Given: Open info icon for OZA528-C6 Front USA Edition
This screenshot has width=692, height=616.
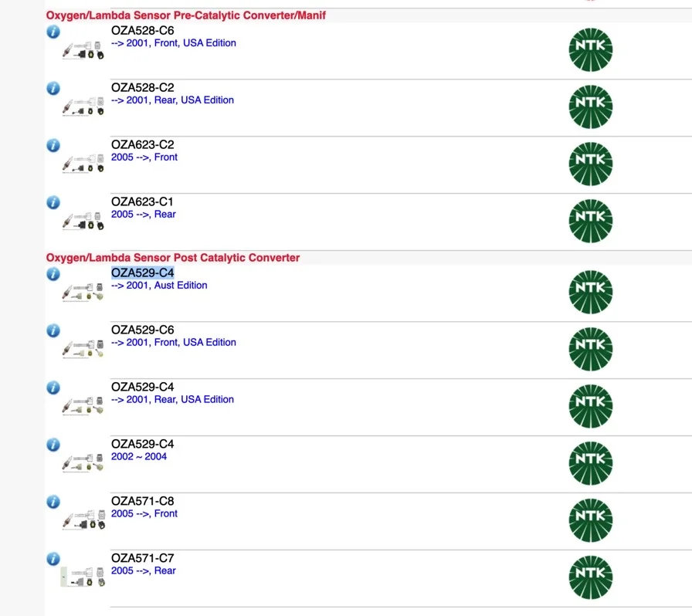Looking at the screenshot, I should point(53,32).
